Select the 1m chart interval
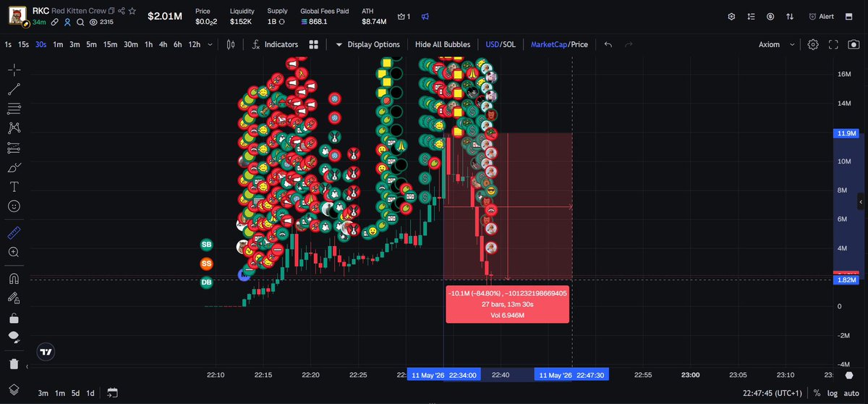Image resolution: width=868 pixels, height=404 pixels. pyautogui.click(x=58, y=44)
